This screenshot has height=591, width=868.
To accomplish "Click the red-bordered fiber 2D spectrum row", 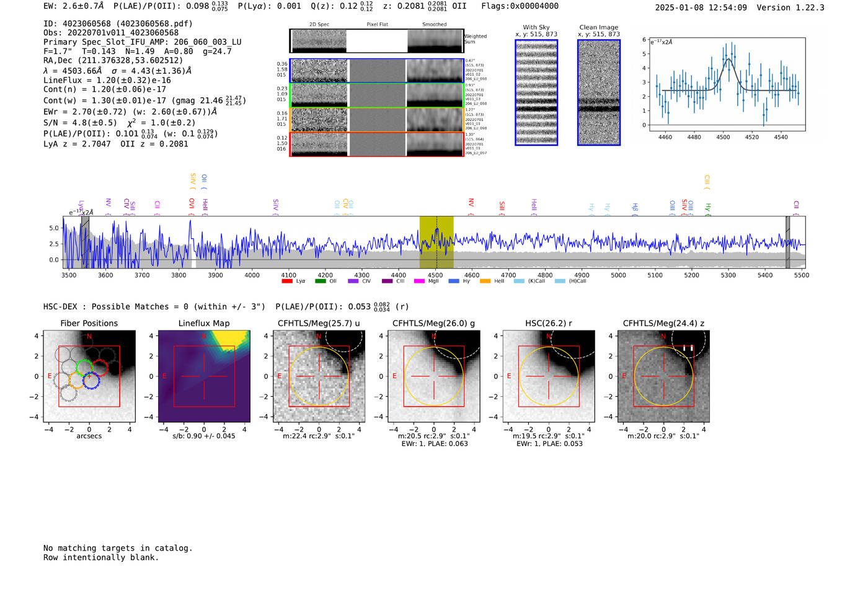I will coord(376,144).
